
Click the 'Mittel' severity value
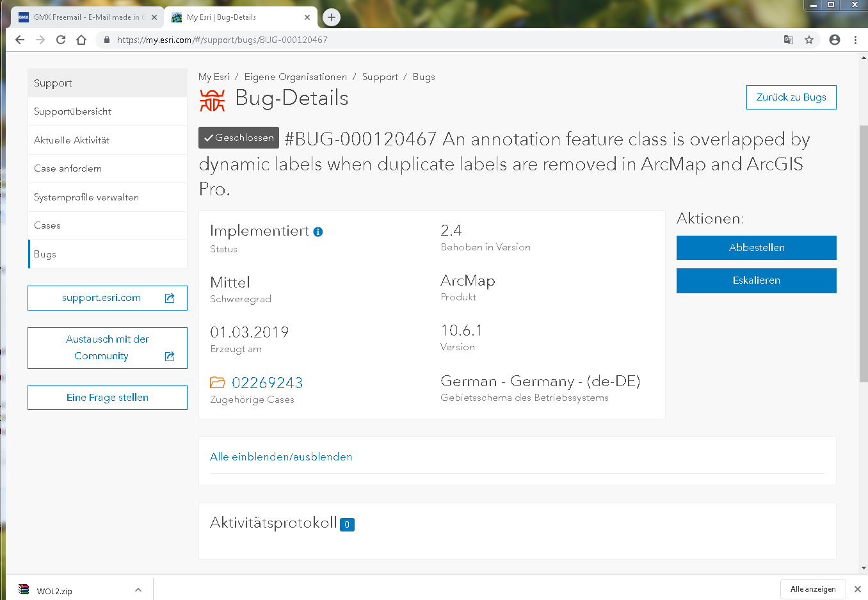point(230,282)
